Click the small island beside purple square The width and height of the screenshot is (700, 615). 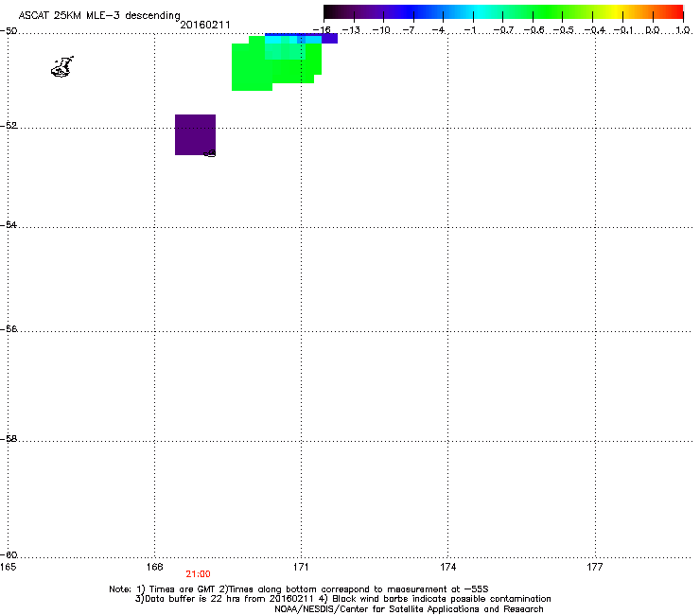[x=210, y=153]
